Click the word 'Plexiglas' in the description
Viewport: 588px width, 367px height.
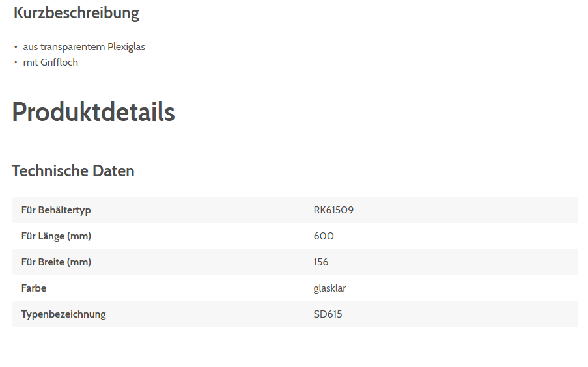point(126,47)
